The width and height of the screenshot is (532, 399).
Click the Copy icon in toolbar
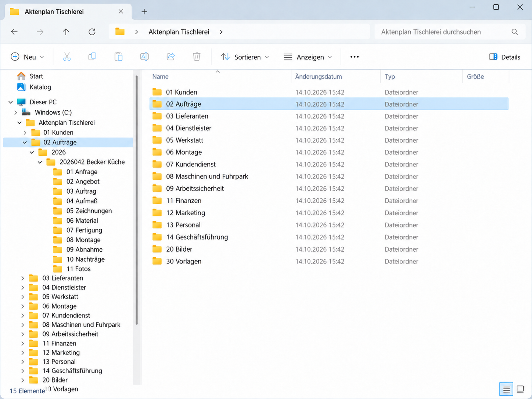pyautogui.click(x=93, y=57)
